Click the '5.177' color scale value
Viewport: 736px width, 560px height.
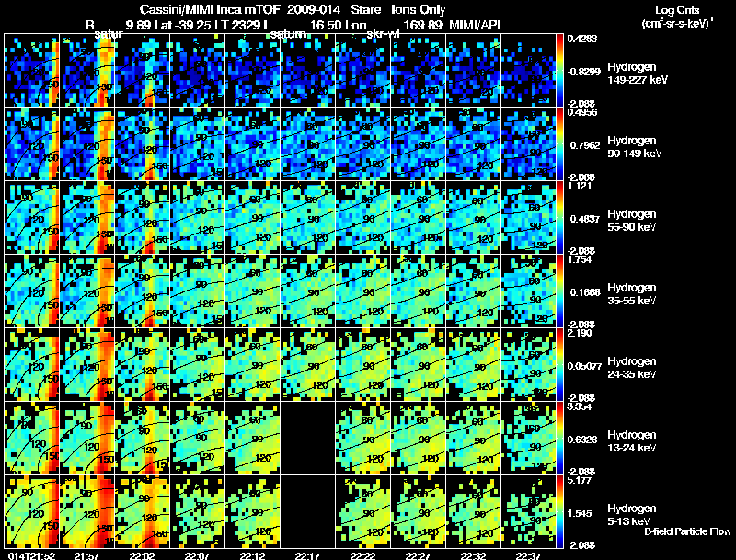[580, 480]
